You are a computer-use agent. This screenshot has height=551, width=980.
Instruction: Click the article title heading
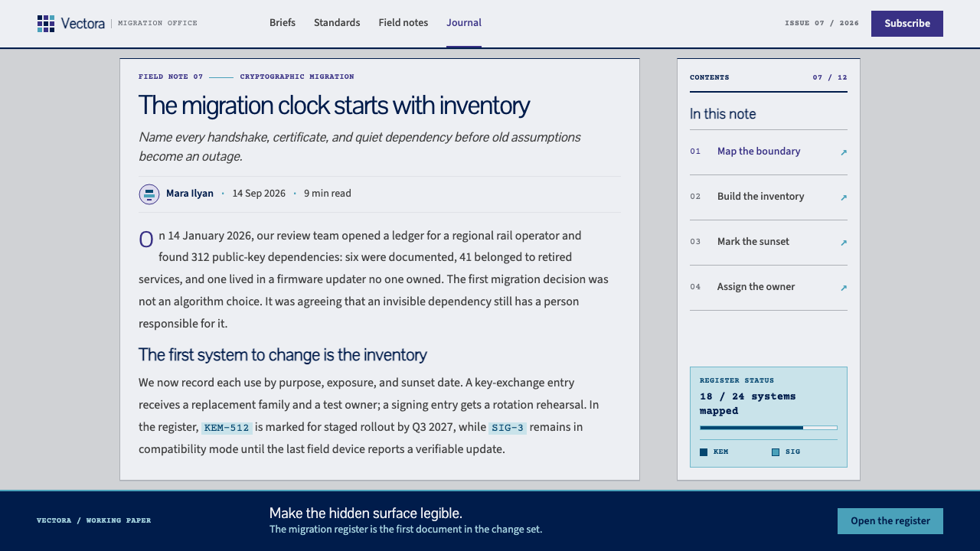[x=335, y=106]
